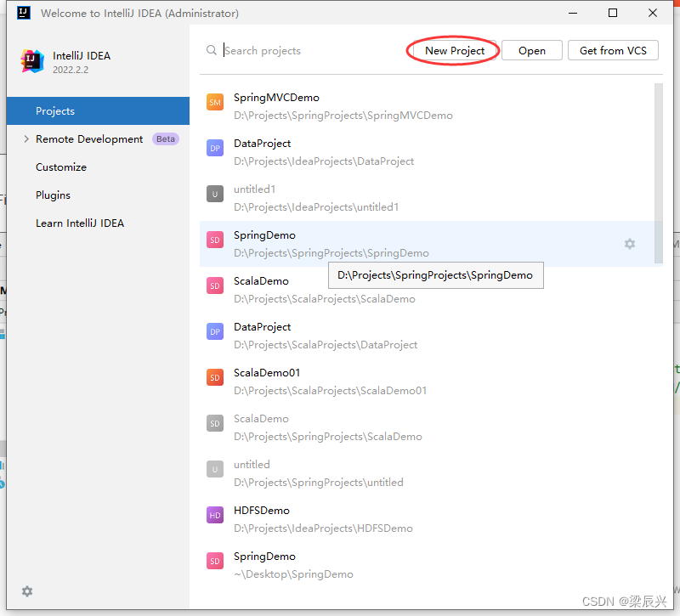Click the project list vertical scrollbar
680x616 pixels.
pos(658,173)
